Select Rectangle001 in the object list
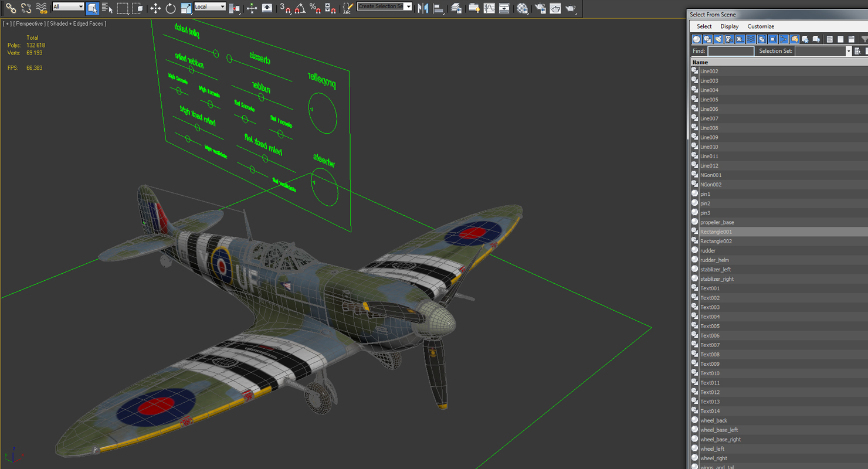The height and width of the screenshot is (469, 868). pos(779,232)
